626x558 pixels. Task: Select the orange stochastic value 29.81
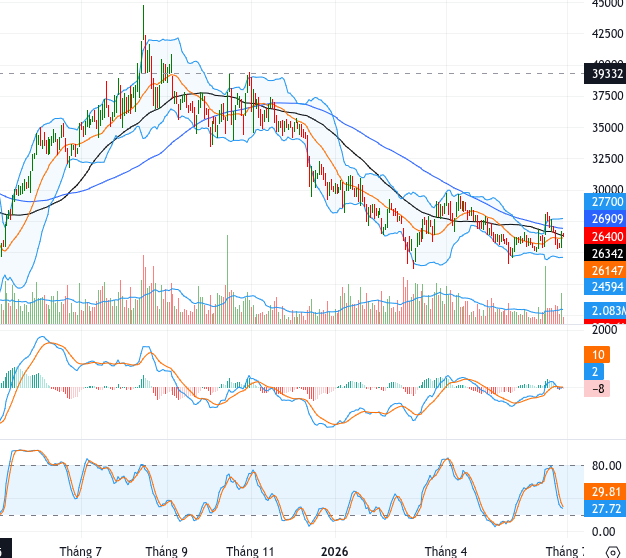coord(605,492)
